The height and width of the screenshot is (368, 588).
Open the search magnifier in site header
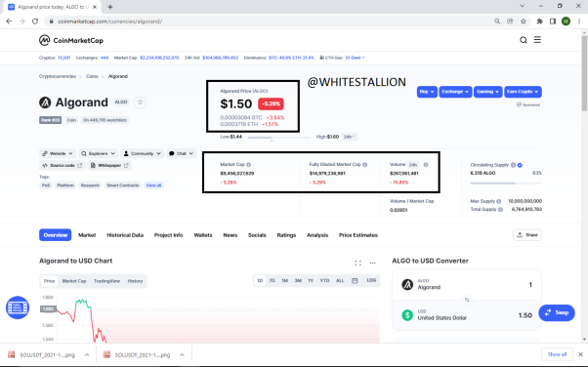(x=524, y=40)
